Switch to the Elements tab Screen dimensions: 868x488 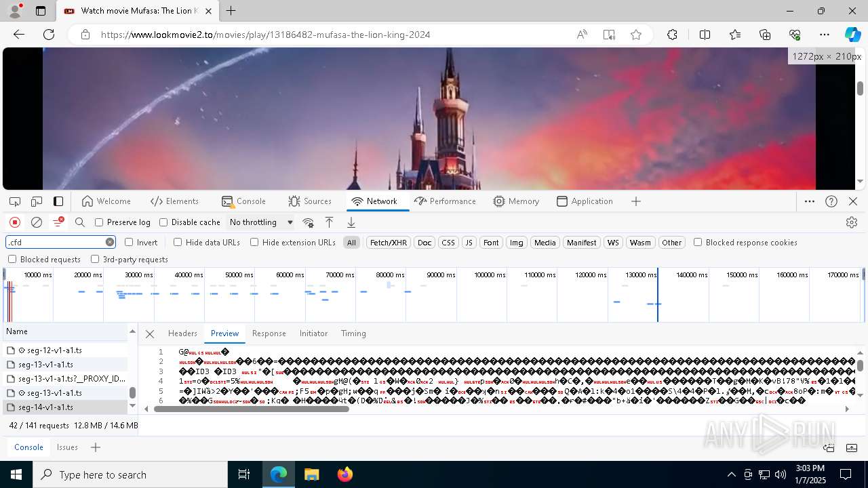pyautogui.click(x=174, y=201)
